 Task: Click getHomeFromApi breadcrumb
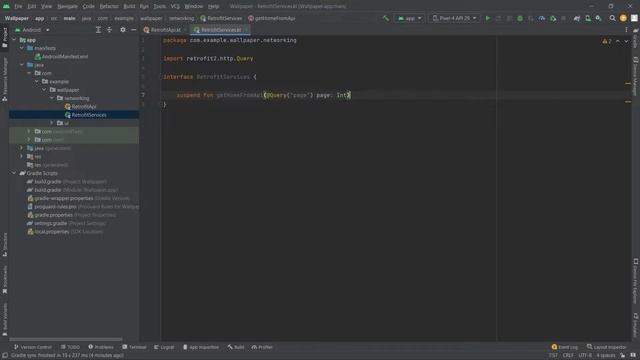pos(271,18)
